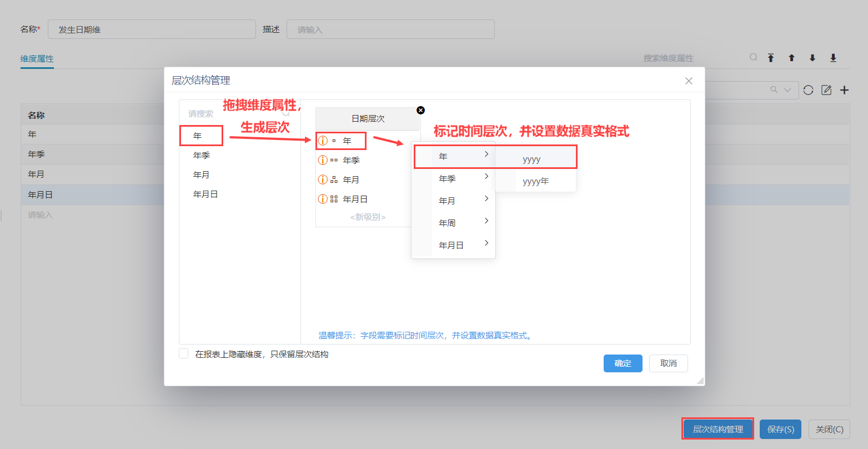Screen dimensions: 868x449
Task: Expand the 年 submenu arrow
Action: (x=486, y=154)
